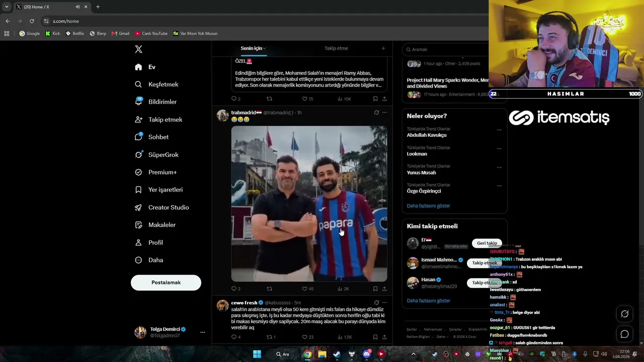644x362 pixels.
Task: Open the Windows Start menu
Action: [257, 354]
